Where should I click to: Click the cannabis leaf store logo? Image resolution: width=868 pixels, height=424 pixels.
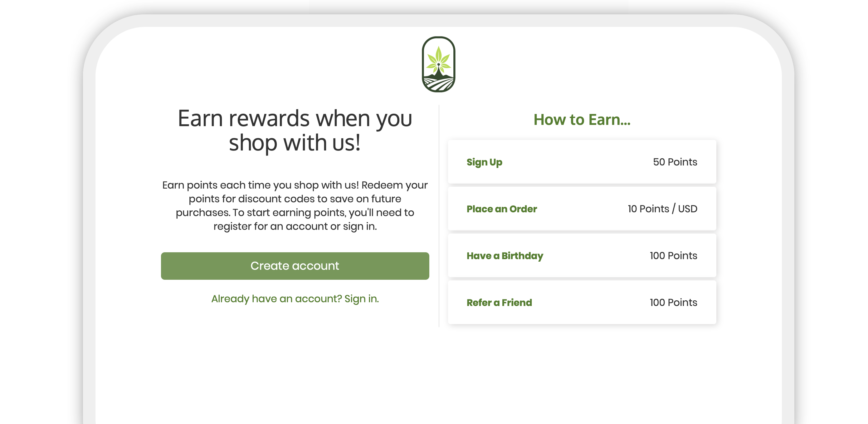tap(438, 64)
